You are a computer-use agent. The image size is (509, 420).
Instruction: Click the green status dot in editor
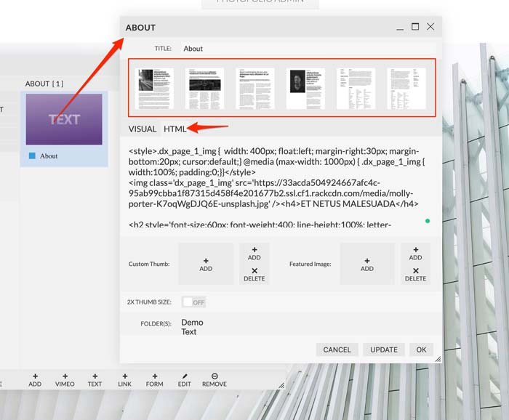428,221
